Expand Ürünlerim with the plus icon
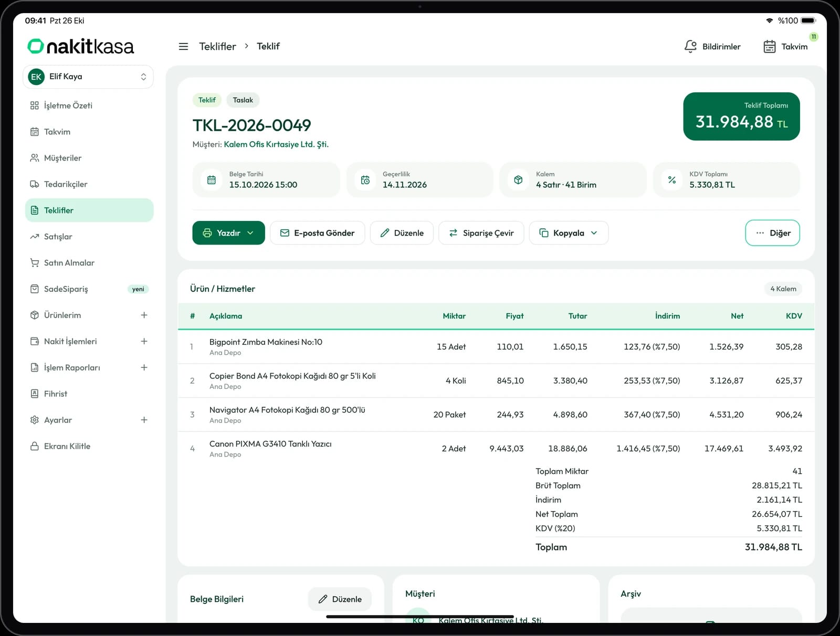840x636 pixels. coord(144,315)
